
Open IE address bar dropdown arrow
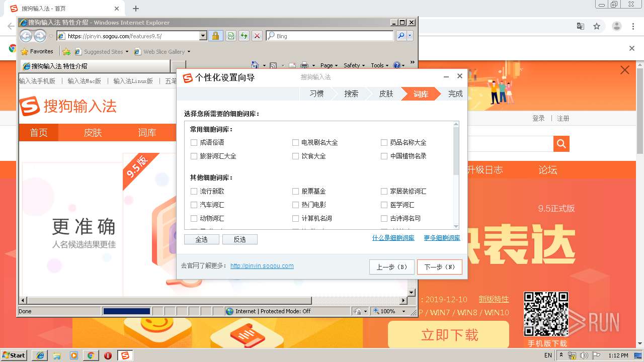point(203,36)
